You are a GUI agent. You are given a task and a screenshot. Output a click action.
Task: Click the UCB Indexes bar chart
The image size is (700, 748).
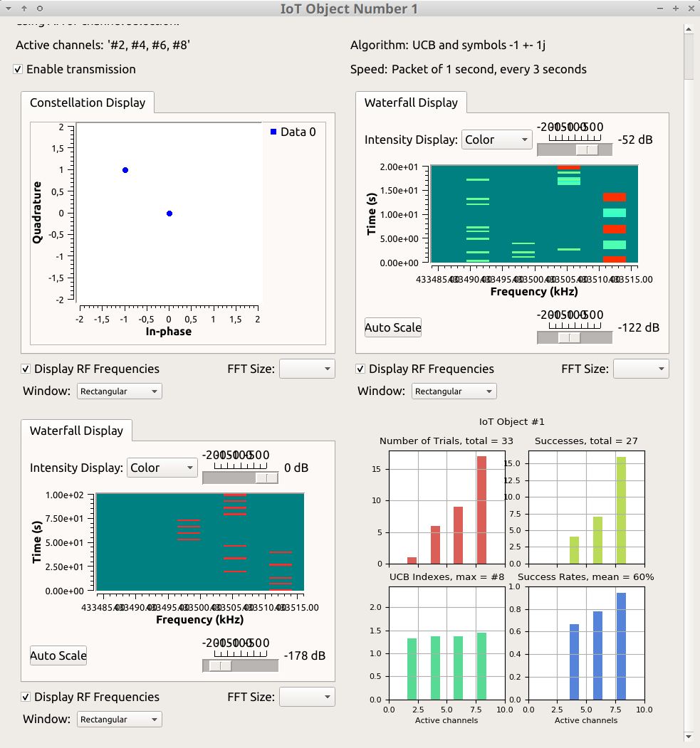tap(446, 643)
